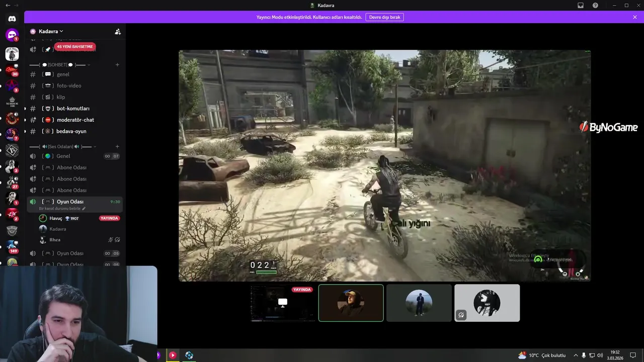
Task: Add a channel to the SOHBET category
Action: pos(117,64)
